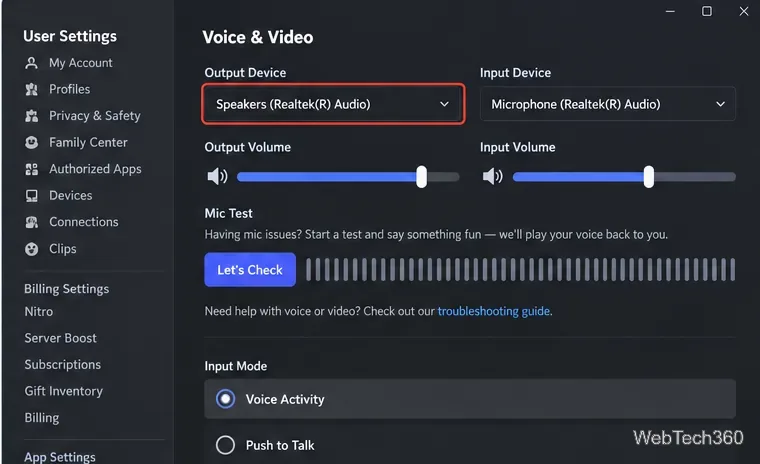
Task: Click the Mic Test label
Action: (228, 213)
